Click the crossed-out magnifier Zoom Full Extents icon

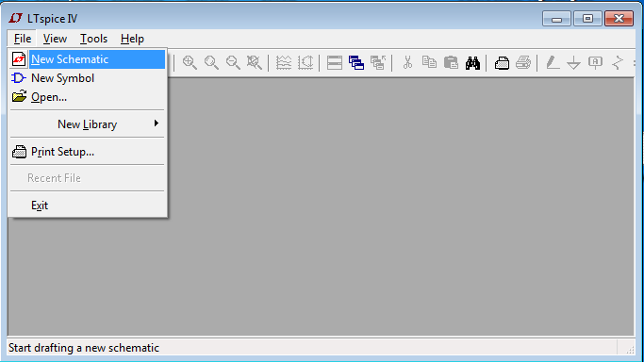(x=255, y=62)
